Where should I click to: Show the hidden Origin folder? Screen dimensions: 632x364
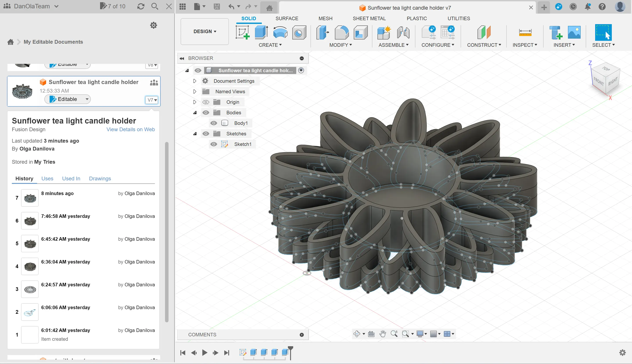pos(205,102)
